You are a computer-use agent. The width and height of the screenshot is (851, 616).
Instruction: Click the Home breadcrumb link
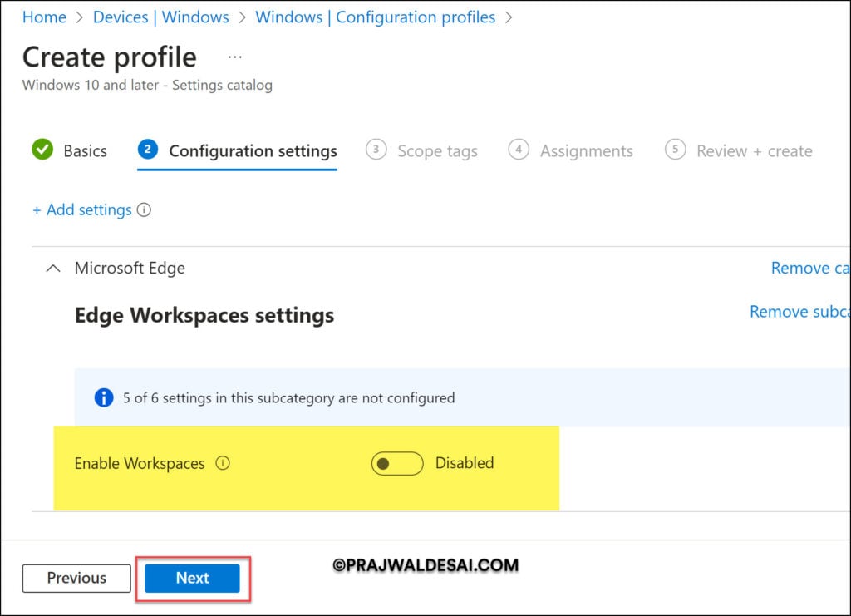(x=44, y=17)
